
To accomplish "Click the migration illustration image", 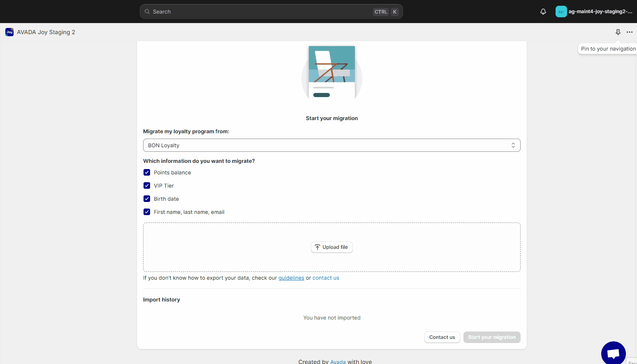I will click(332, 73).
